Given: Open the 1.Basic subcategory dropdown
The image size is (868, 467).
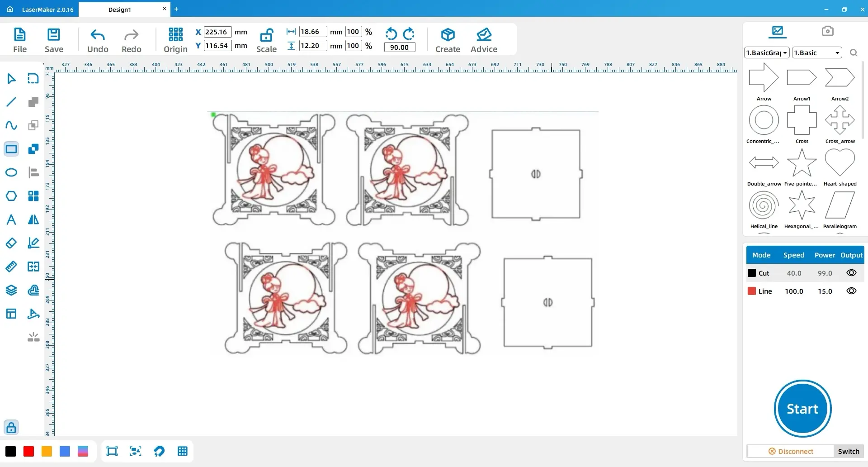Looking at the screenshot, I should (x=817, y=53).
